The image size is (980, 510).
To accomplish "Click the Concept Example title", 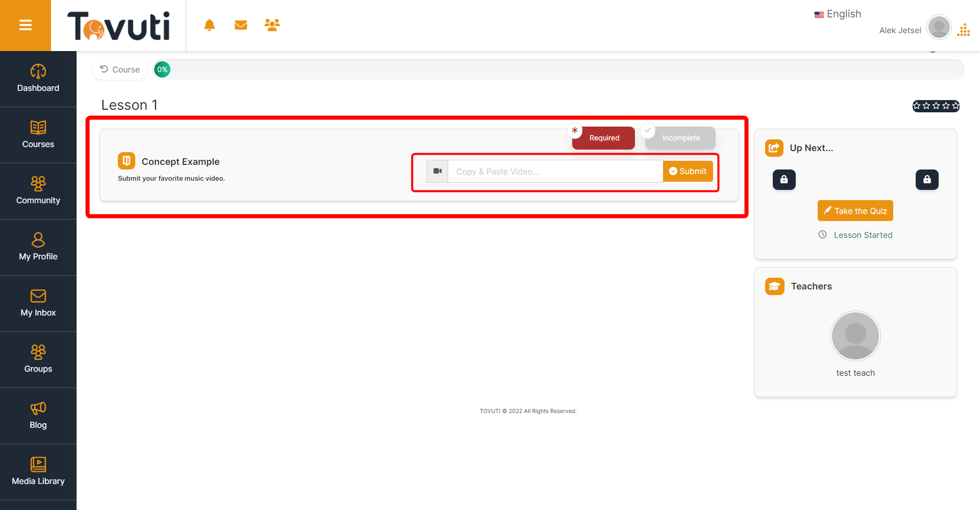I will pos(181,162).
